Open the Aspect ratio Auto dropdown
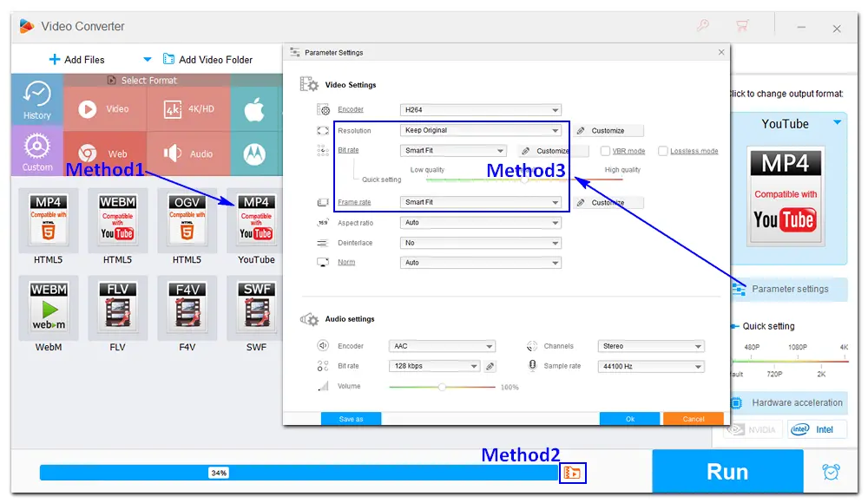The width and height of the screenshot is (868, 503). pos(481,223)
